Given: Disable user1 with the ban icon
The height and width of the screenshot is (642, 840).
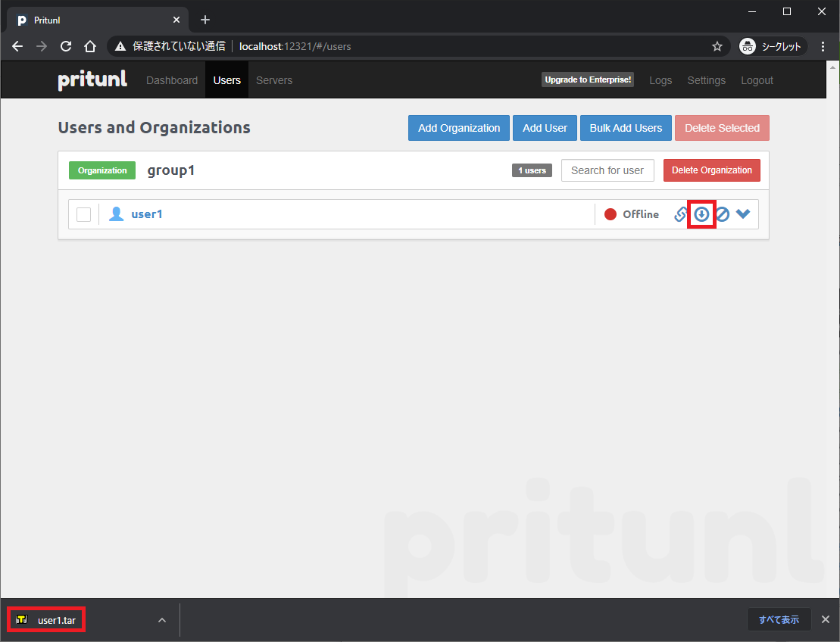Looking at the screenshot, I should pos(722,214).
